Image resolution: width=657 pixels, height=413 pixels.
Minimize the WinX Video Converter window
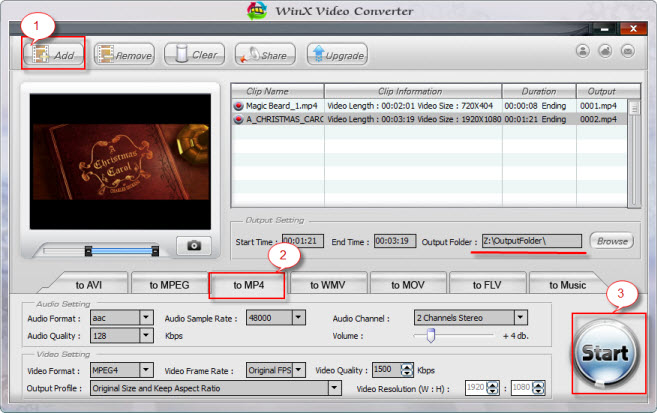(604, 29)
